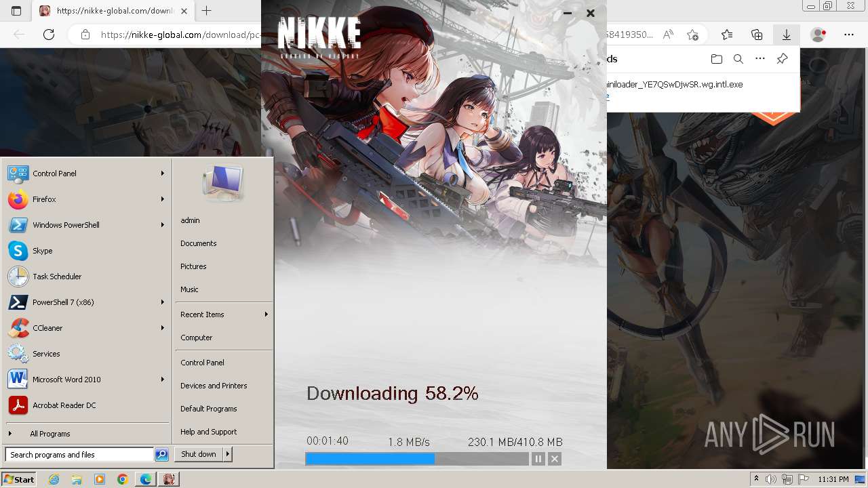Viewport: 868px width, 488px height.
Task: Click the user account picture in Start menu
Action: coord(223,182)
